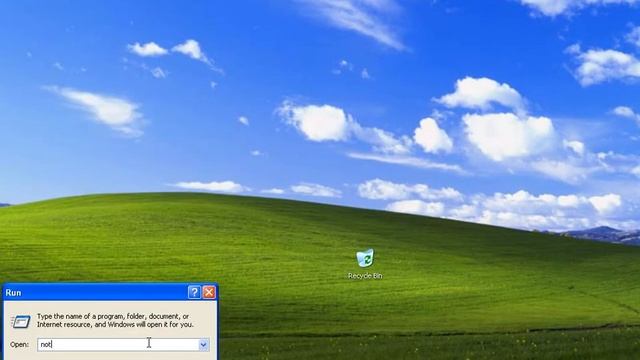The width and height of the screenshot is (640, 360).
Task: Click the Run program icon in dialog
Action: coord(20,321)
